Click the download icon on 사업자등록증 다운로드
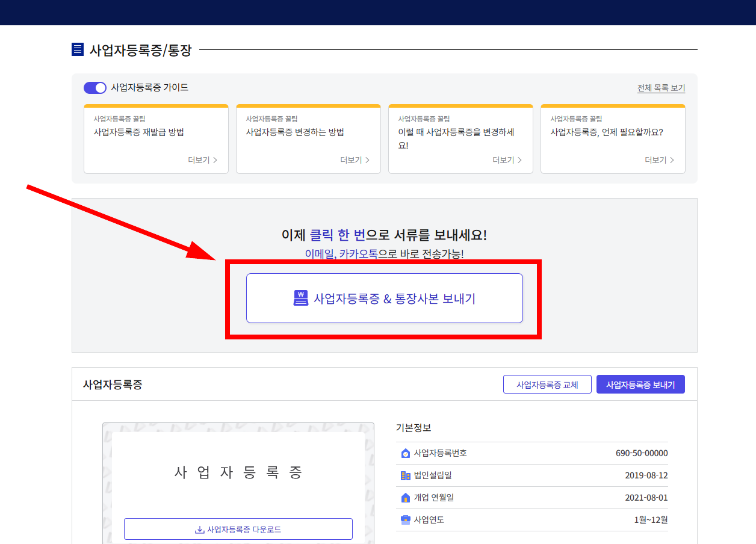756x544 pixels. (199, 528)
